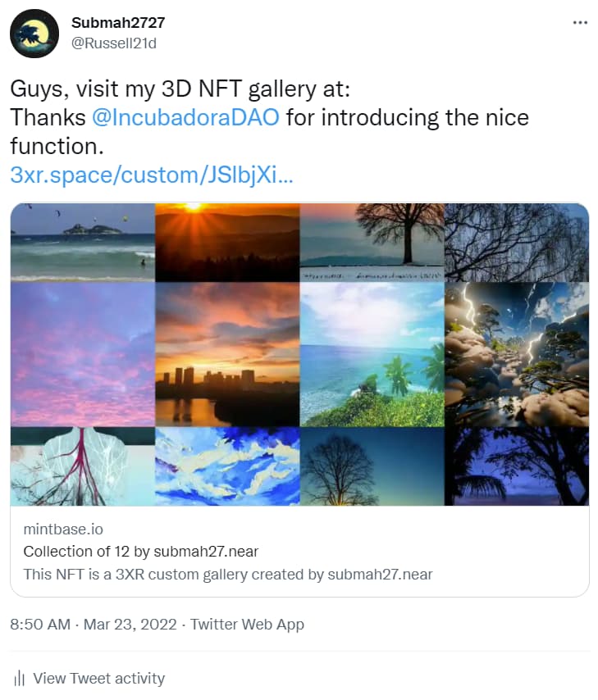
Task: Click the 'Collection of 12' card title
Action: [x=140, y=552]
